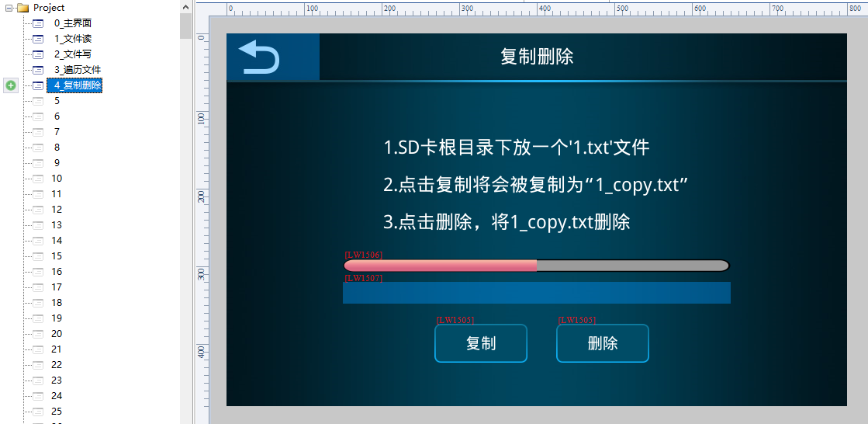Select the page icon for 2_文件写
The image size is (868, 424).
pos(38,54)
